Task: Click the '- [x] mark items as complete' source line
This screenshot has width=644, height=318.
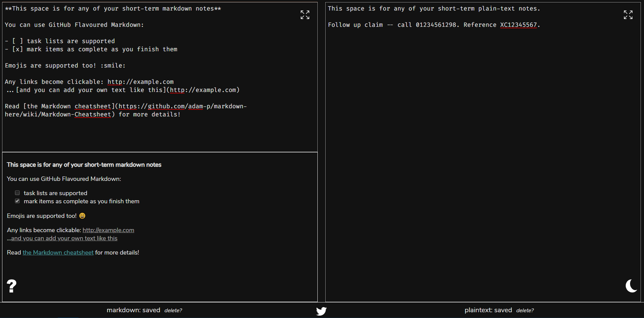Action: pyautogui.click(x=91, y=49)
